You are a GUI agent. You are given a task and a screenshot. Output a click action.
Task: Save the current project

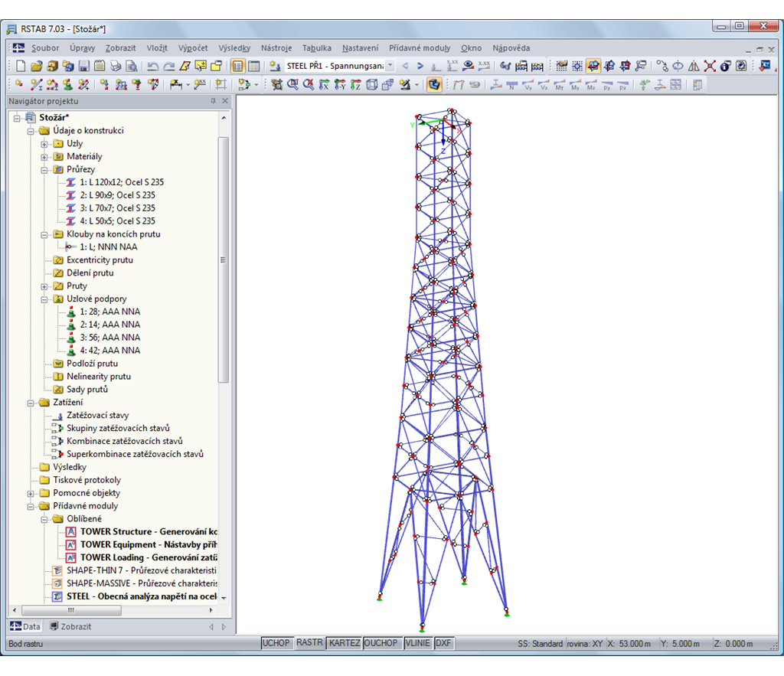tap(83, 66)
